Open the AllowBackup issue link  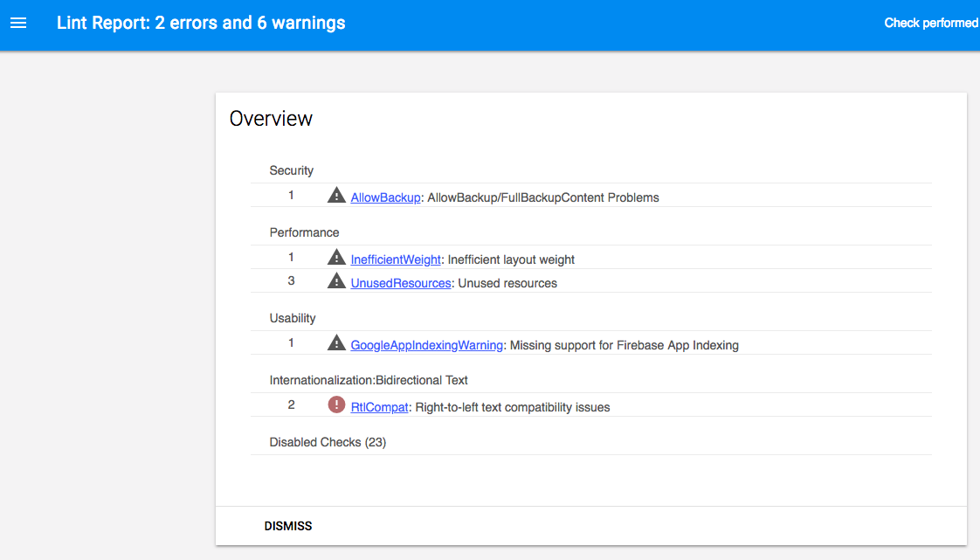click(x=386, y=197)
